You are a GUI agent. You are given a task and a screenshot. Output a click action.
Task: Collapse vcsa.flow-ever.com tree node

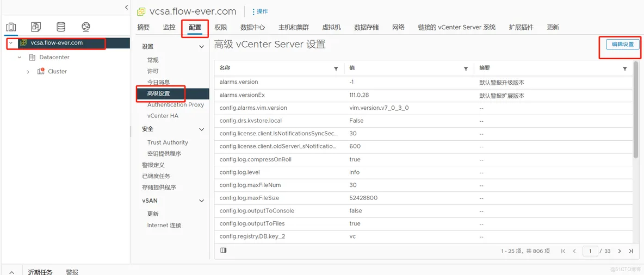(11, 43)
